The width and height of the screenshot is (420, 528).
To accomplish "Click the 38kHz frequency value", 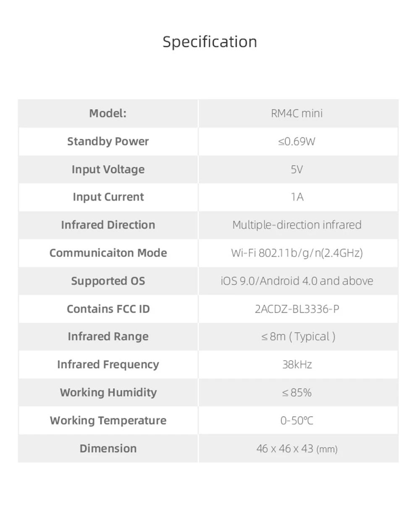I will (297, 364).
